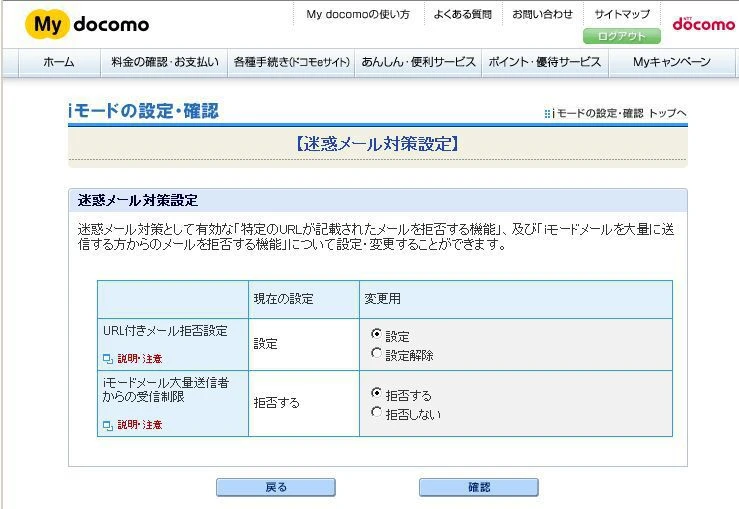This screenshot has width=739, height=509.
Task: Open the Myキャンペーン tab
Action: click(672, 62)
